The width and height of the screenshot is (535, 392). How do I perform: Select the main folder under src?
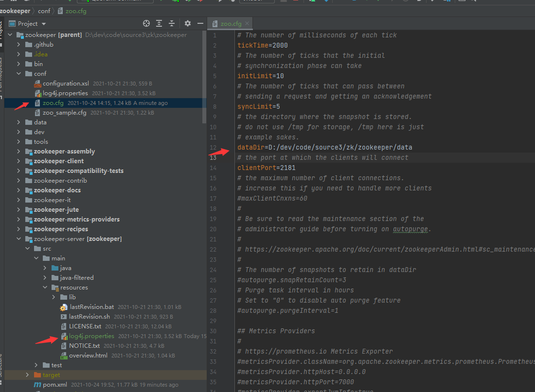click(58, 258)
